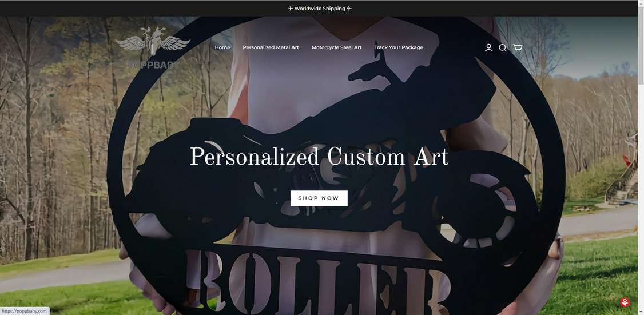Open the Motorcycle Steel Art menu
This screenshot has width=644, height=315.
tap(336, 47)
